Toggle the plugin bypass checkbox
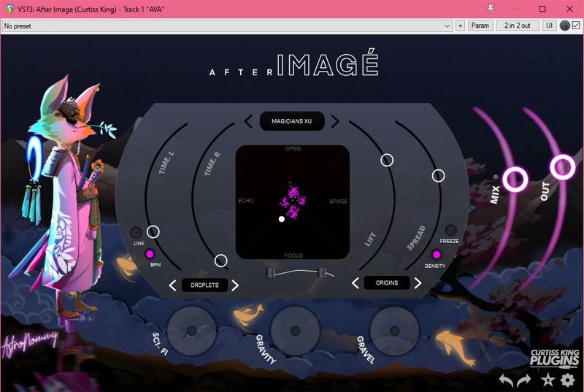The width and height of the screenshot is (584, 392). (x=575, y=26)
